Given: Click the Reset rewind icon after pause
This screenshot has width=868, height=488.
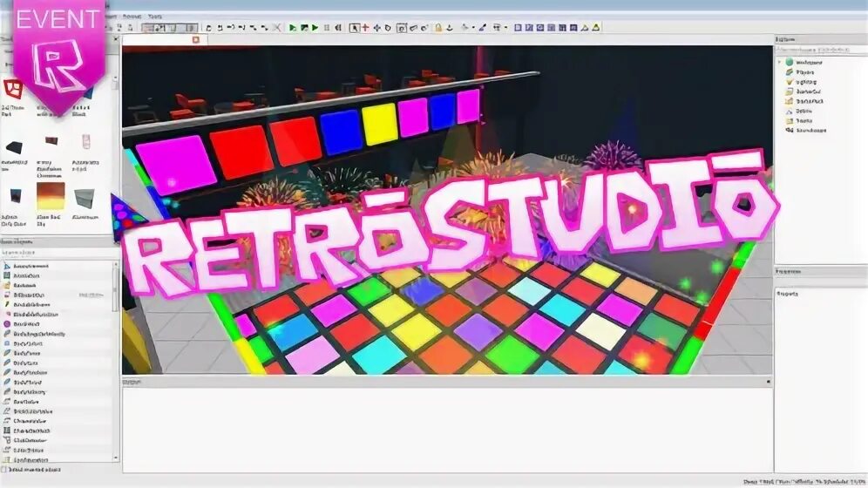Looking at the screenshot, I should pos(337,27).
